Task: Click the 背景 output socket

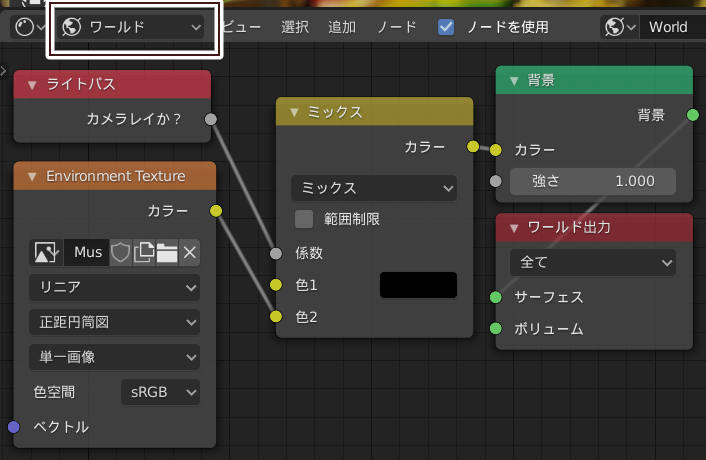Action: pos(693,115)
